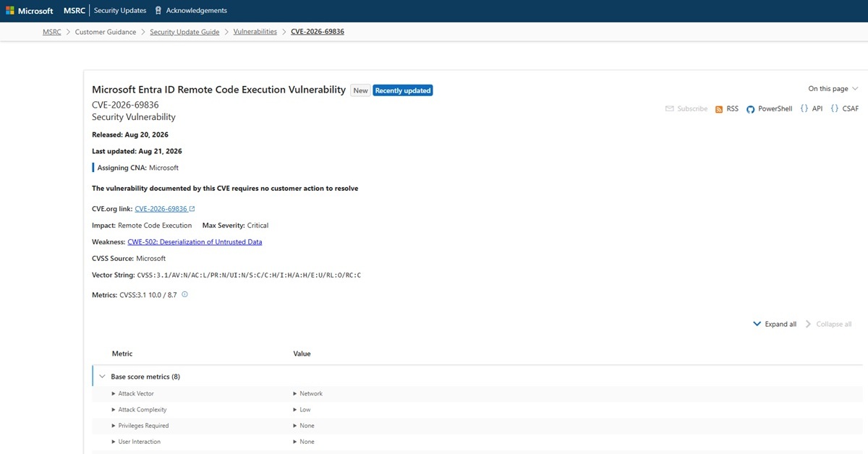The width and height of the screenshot is (868, 454).
Task: Select the CVSS vector string text
Action: click(249, 275)
